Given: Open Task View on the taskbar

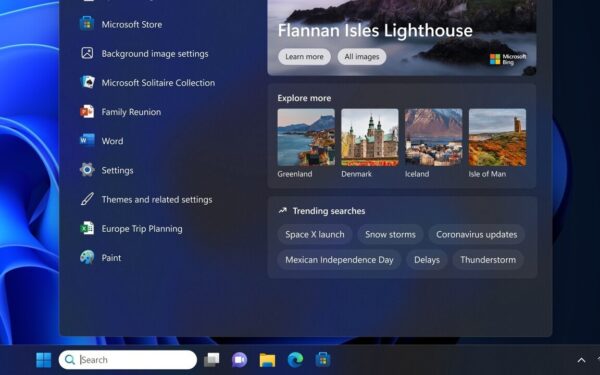Looking at the screenshot, I should tap(212, 360).
